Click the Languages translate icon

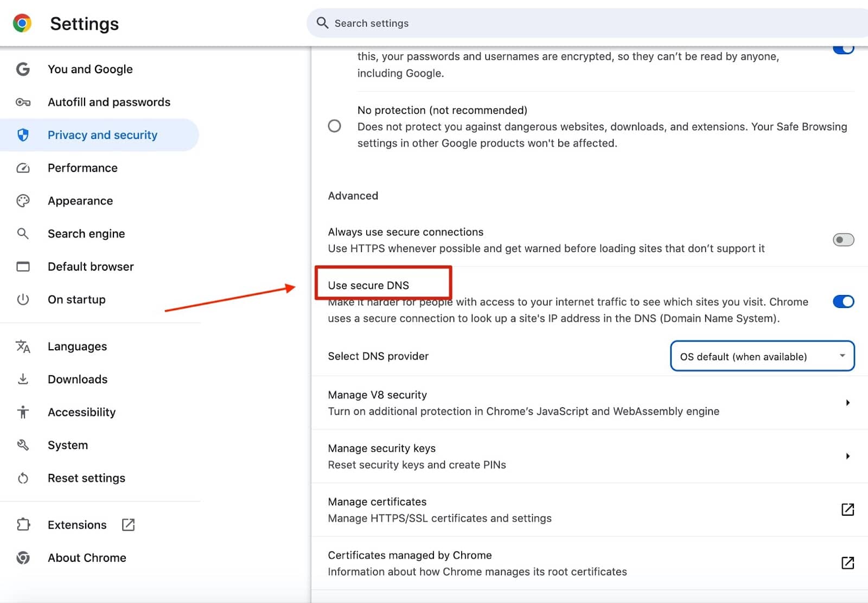click(23, 347)
